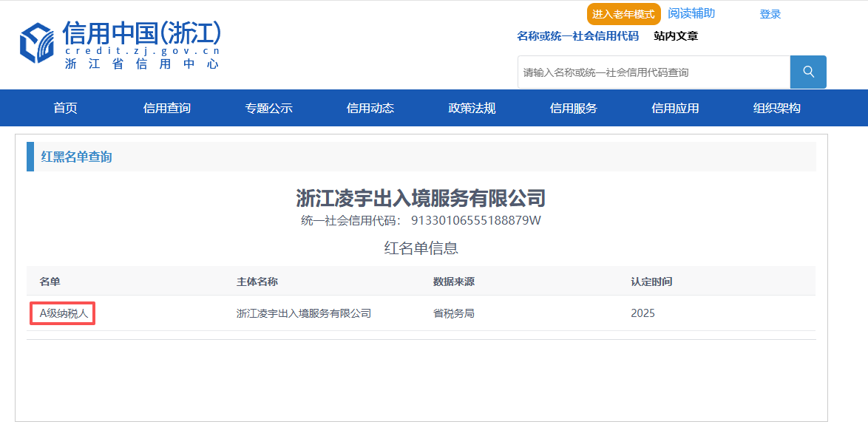This screenshot has width=868, height=433.
Task: Open 信用服务 navigation menu
Action: (x=574, y=109)
